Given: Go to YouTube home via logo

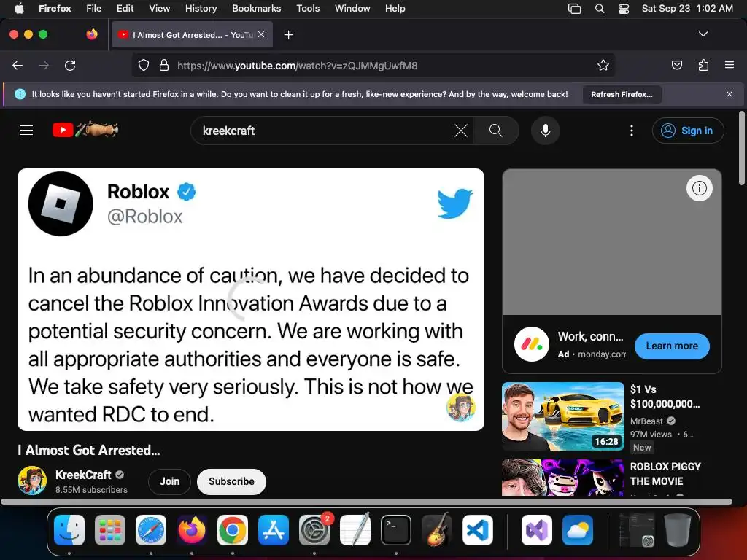Looking at the screenshot, I should pyautogui.click(x=85, y=130).
